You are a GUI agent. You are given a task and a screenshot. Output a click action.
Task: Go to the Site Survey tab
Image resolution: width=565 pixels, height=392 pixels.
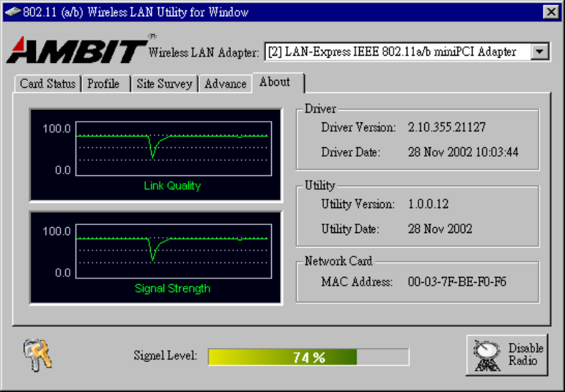pyautogui.click(x=164, y=84)
